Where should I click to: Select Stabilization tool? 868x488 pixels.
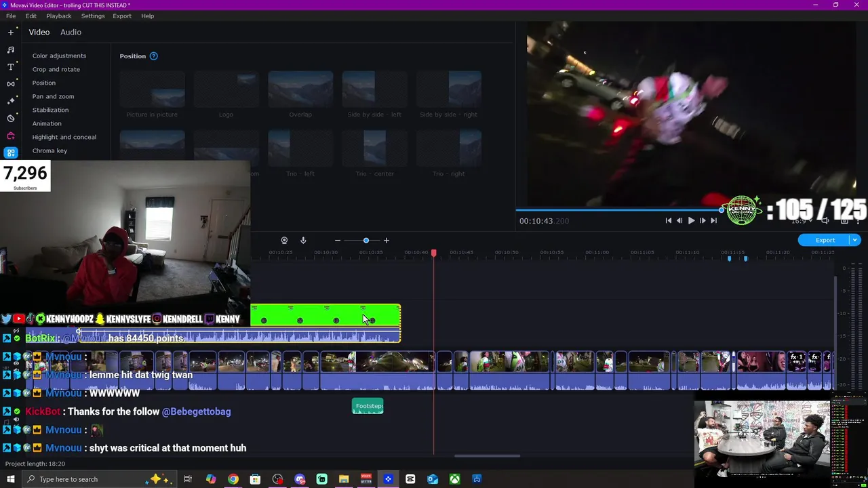click(x=50, y=110)
